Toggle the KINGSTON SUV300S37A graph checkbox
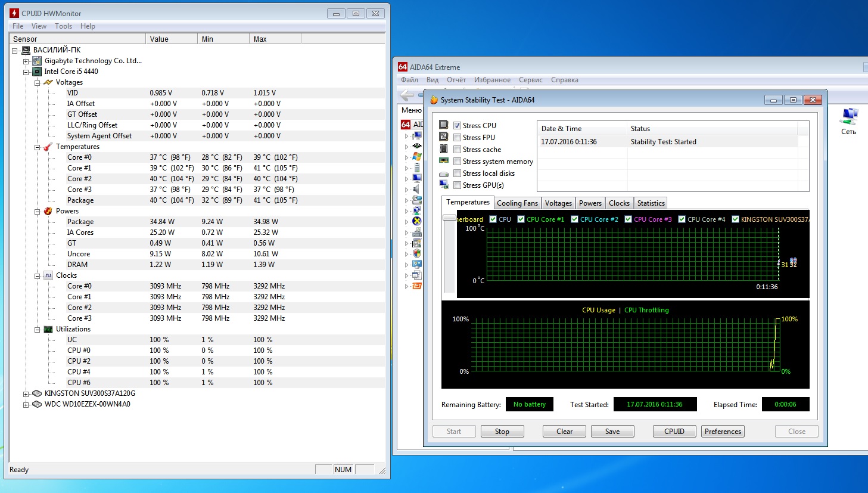 735,219
